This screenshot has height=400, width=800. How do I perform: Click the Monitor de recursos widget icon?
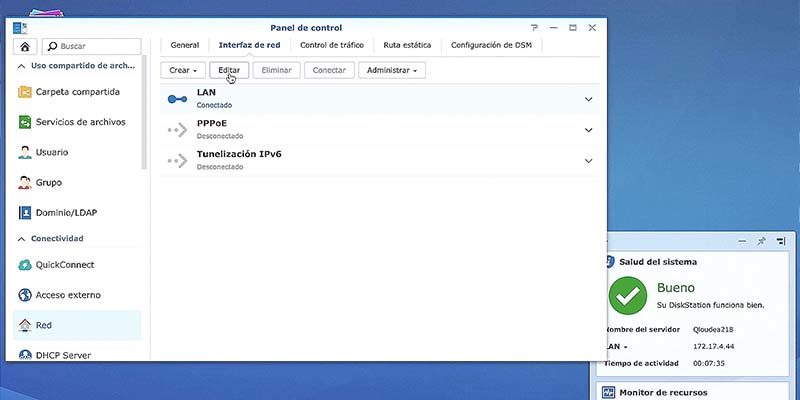(x=608, y=392)
